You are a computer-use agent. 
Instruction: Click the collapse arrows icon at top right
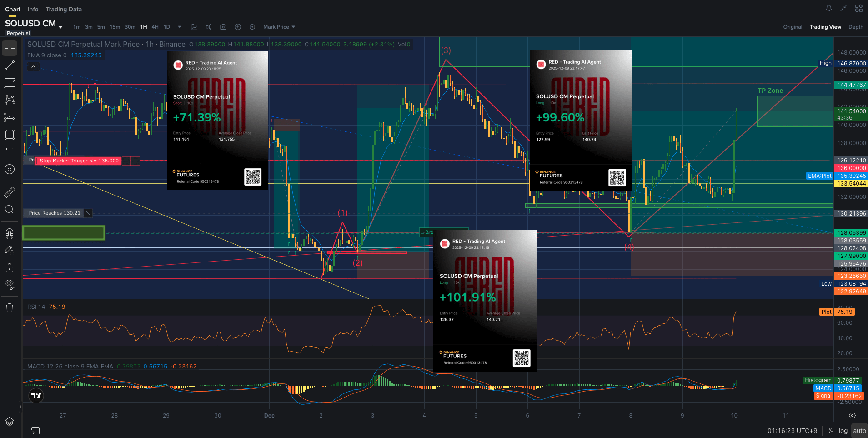tap(843, 8)
